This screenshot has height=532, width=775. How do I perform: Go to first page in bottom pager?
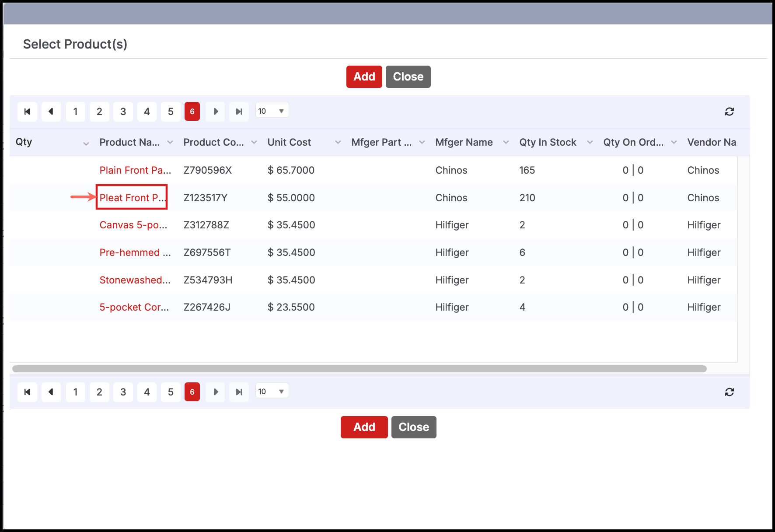[x=27, y=392]
